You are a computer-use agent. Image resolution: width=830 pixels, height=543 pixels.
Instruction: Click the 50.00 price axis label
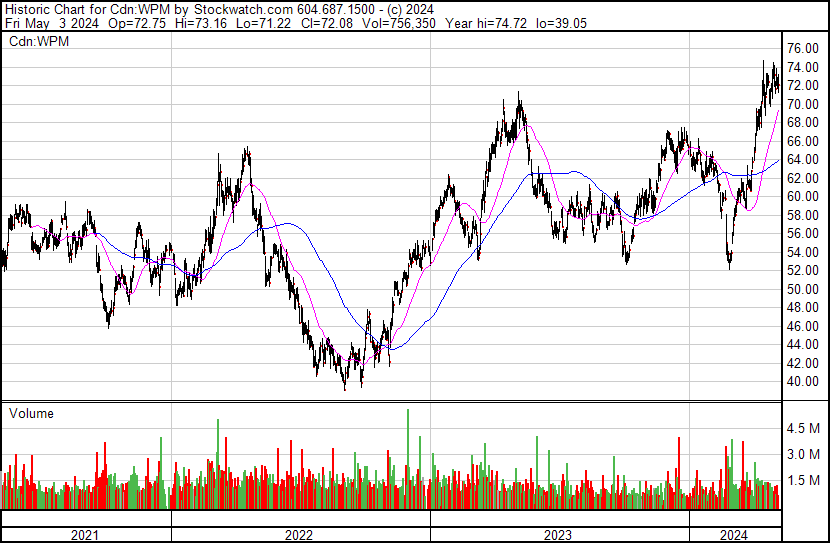pos(803,289)
